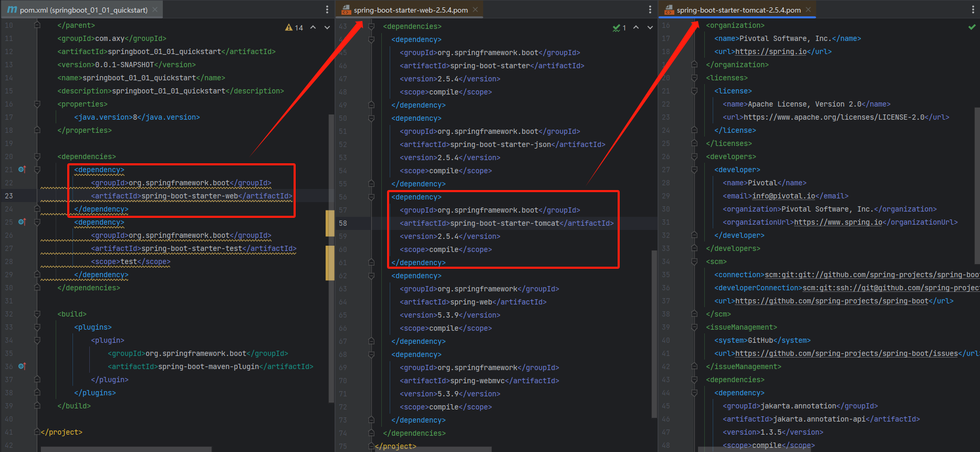Open the three-dot menu of the starter-web pane
Viewport: 980px width, 452px height.
(x=650, y=9)
